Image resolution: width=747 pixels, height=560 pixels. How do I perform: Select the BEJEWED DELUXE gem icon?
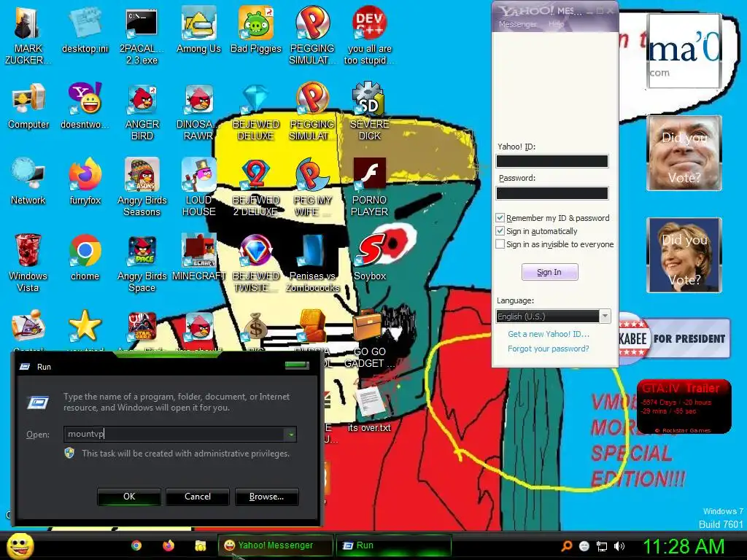[256, 112]
